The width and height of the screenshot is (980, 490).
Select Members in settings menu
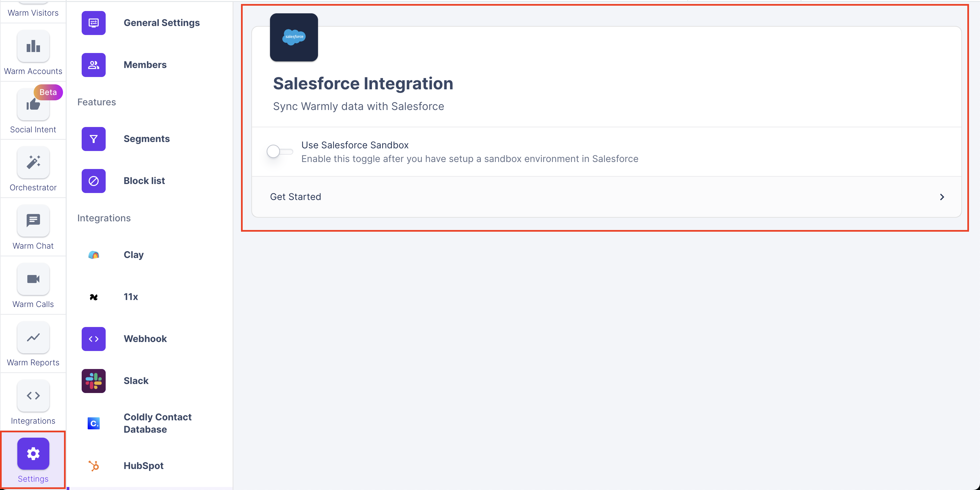tap(145, 65)
